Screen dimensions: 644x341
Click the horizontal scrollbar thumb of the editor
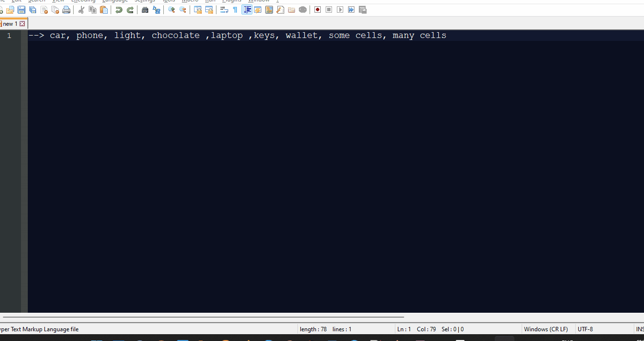click(x=204, y=317)
